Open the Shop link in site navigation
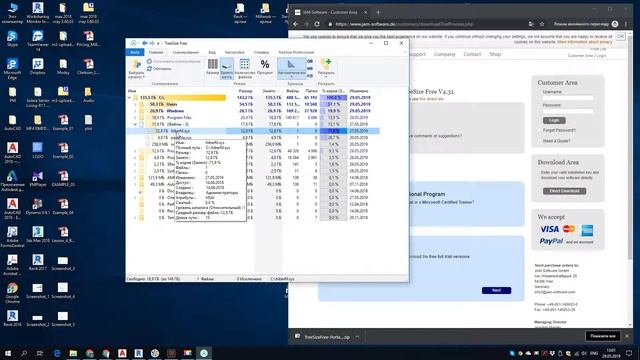The height and width of the screenshot is (360, 640). (x=495, y=54)
